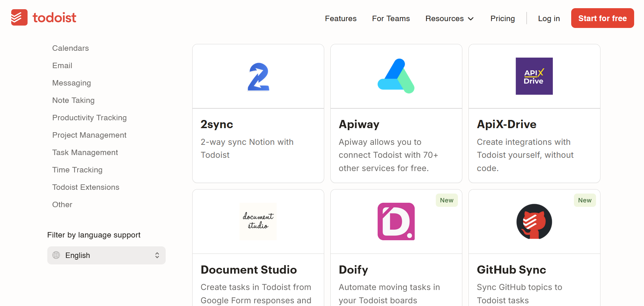644x306 pixels.
Task: Open the 2sync card title
Action: click(x=217, y=124)
